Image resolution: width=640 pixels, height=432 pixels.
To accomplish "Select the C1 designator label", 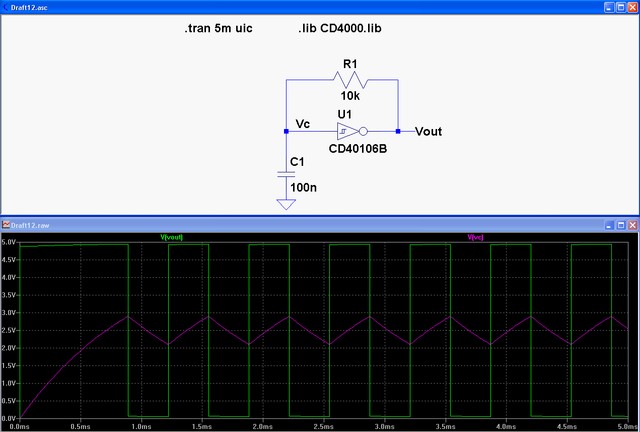I will click(x=297, y=162).
